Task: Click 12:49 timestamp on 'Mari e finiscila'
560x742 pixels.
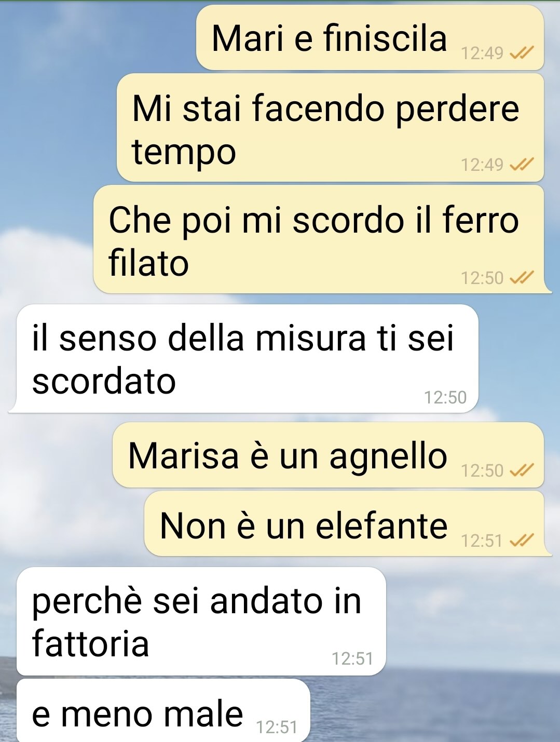Action: [x=482, y=53]
